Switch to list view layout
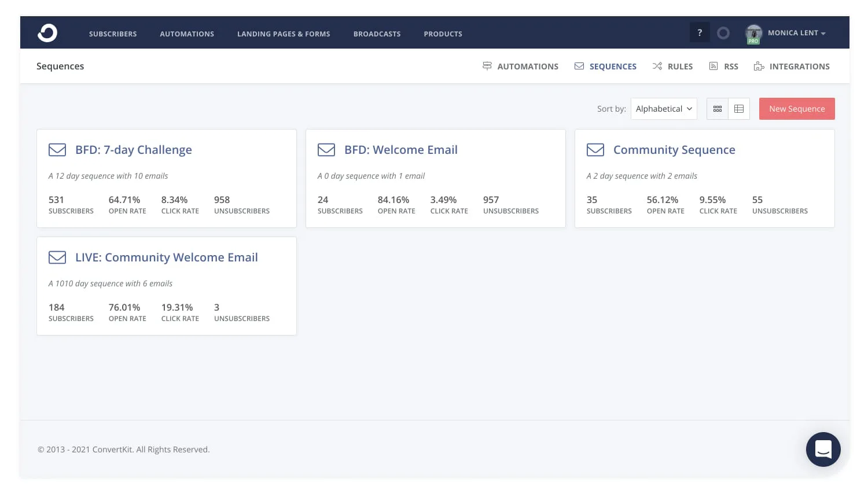The height and width of the screenshot is (494, 868). (x=739, y=109)
